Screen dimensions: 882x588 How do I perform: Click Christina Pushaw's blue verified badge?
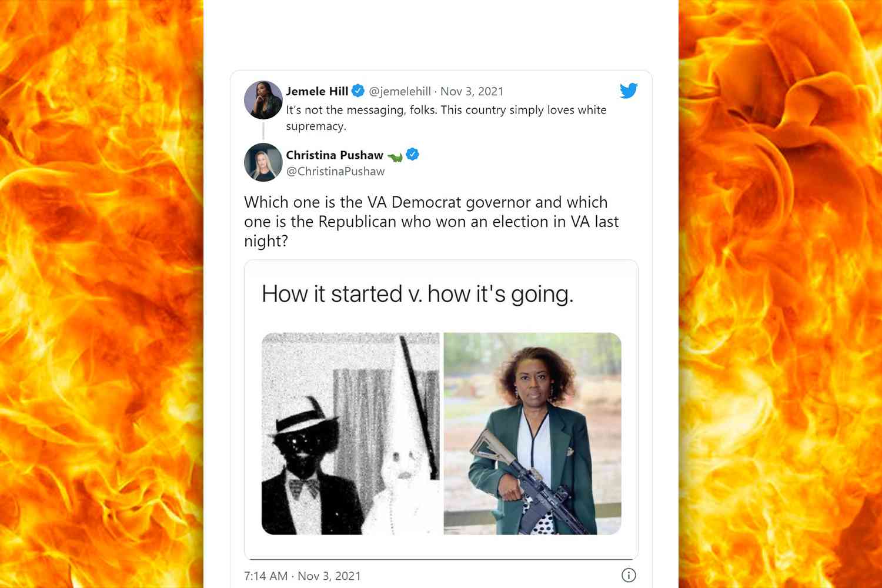(x=413, y=154)
